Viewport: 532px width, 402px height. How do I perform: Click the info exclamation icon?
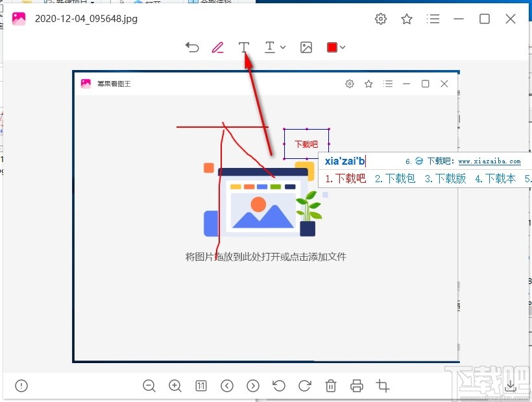(21, 385)
